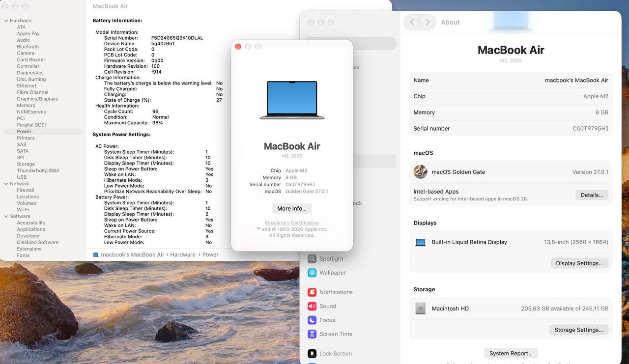Open Display Settings button

579,263
